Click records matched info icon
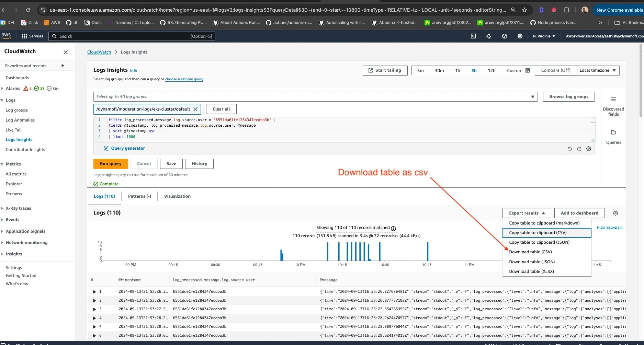 tap(393, 229)
